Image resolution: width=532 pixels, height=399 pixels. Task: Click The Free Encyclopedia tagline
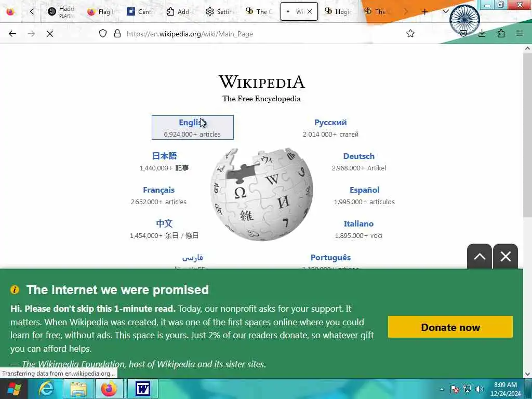tap(262, 99)
